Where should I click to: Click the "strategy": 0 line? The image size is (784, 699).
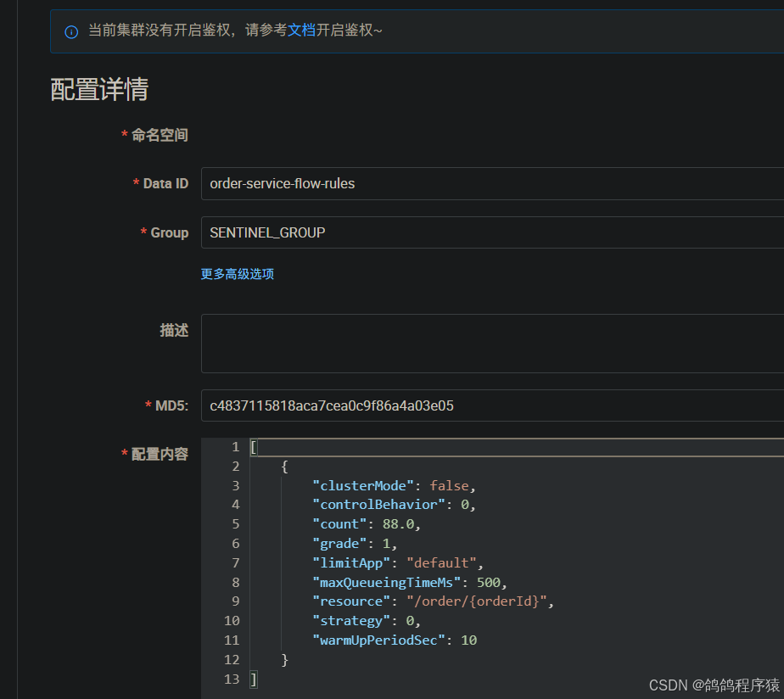click(x=367, y=620)
